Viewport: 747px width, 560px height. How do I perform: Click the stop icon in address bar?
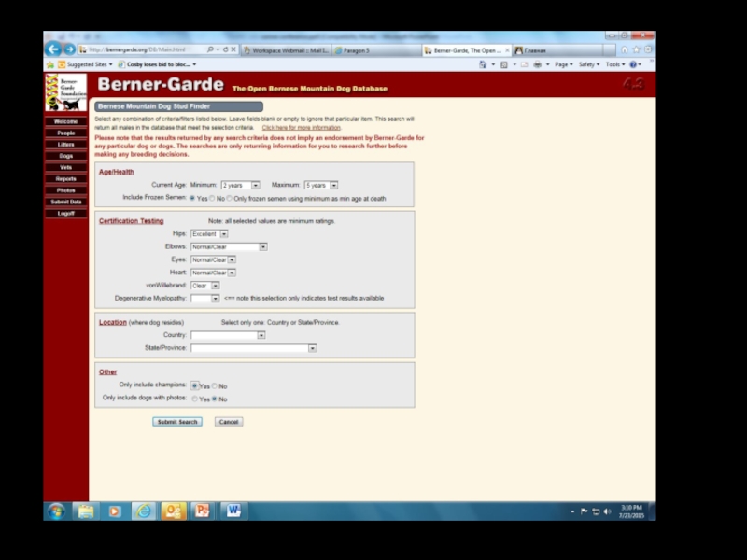tap(233, 49)
